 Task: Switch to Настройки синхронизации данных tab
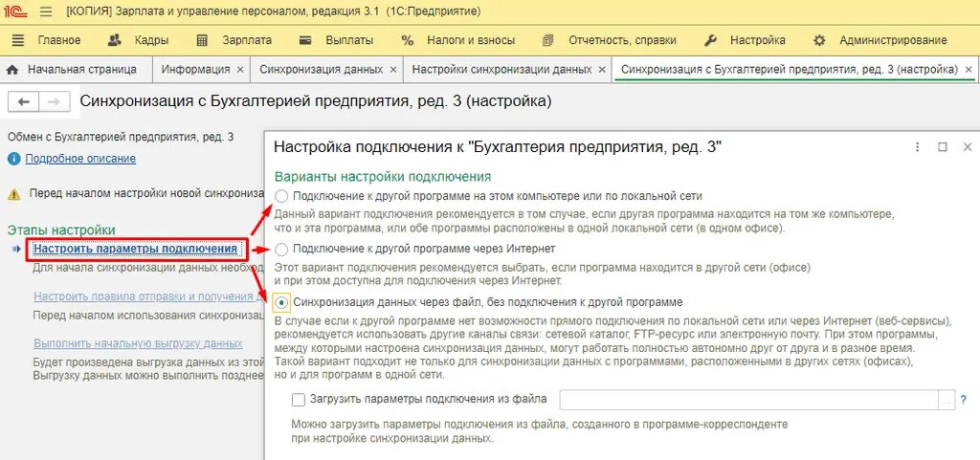[501, 70]
